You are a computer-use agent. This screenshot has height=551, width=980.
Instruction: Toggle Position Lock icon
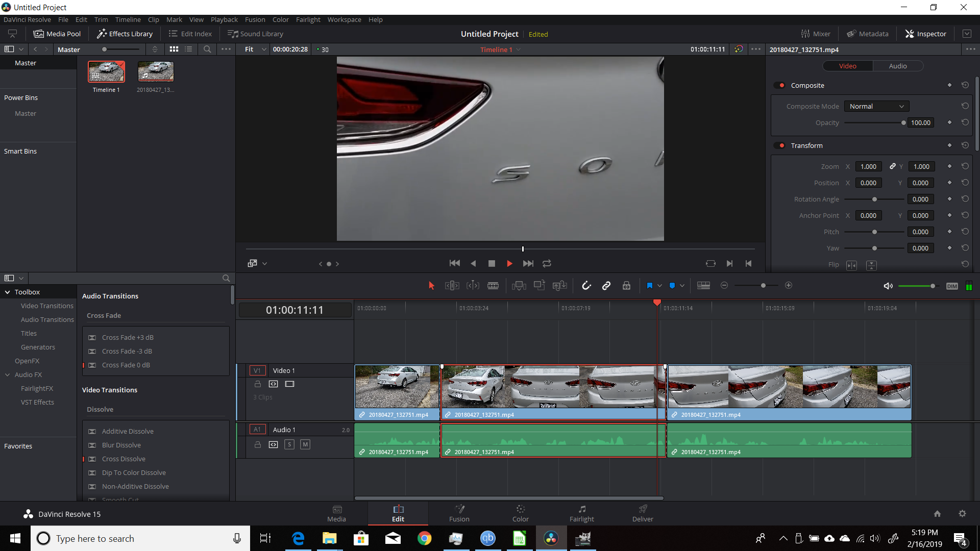[626, 286]
